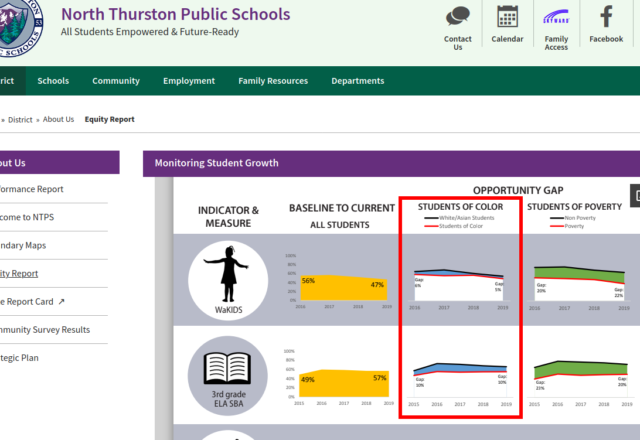Screen dimensions: 640x440
Task: Go to About Us breadcrumb link
Action: [58, 119]
